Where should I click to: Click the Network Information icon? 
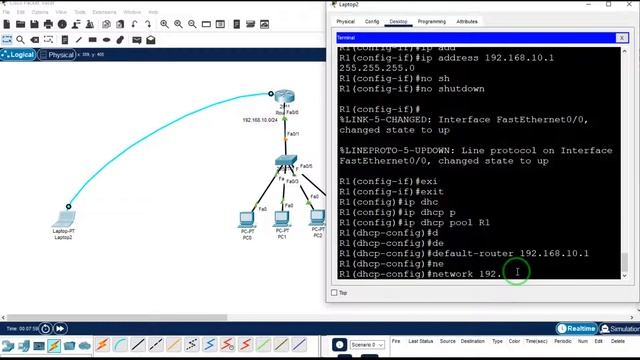[62, 24]
